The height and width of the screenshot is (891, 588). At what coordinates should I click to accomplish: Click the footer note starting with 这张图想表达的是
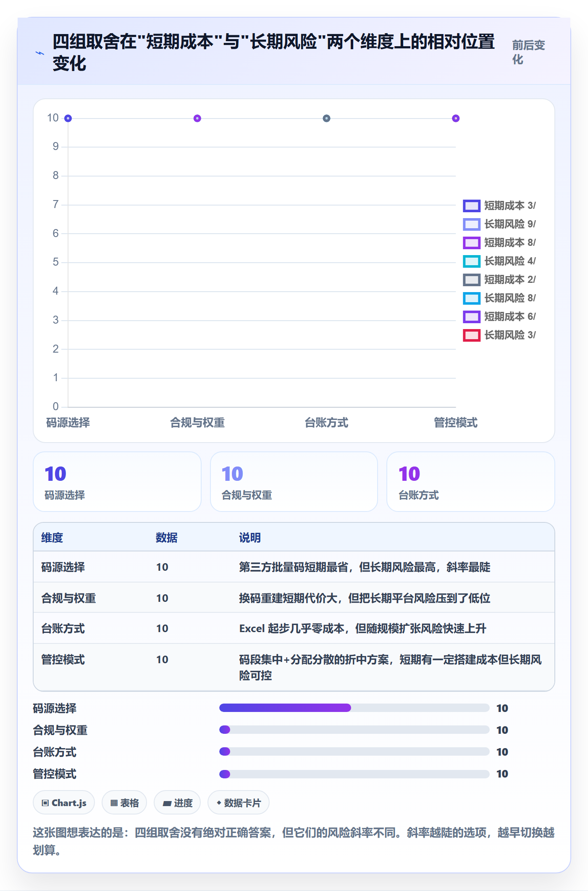tap(294, 841)
